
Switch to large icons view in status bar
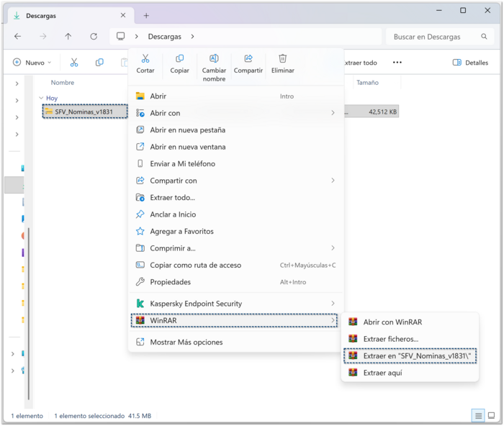pyautogui.click(x=492, y=416)
